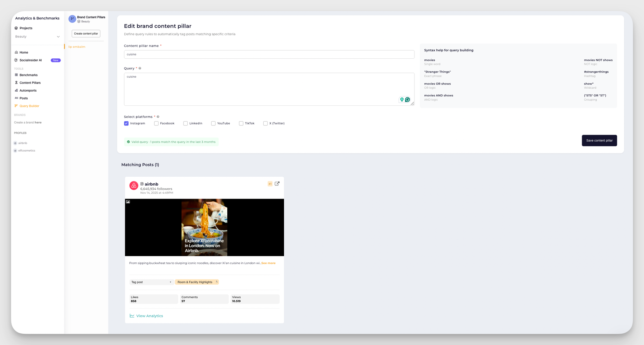Select the Query Builder tool
Screen dimensions: 644x345
click(29, 106)
